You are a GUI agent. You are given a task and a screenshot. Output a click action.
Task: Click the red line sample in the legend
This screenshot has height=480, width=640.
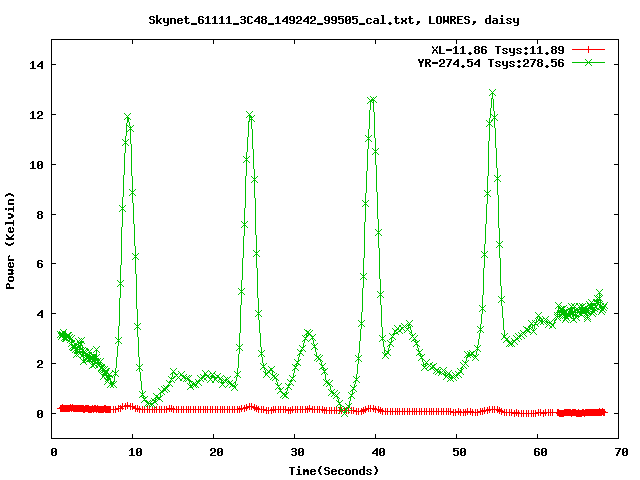[x=589, y=49]
